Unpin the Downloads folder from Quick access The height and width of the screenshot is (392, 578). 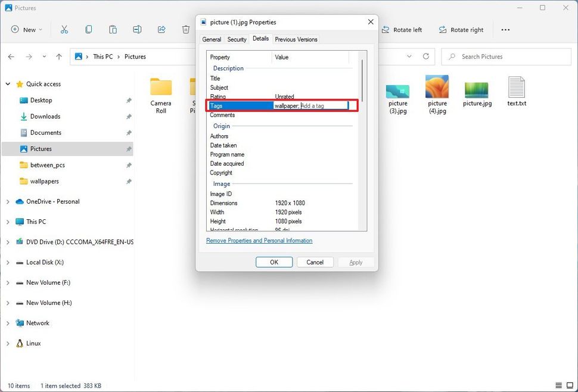click(x=129, y=116)
